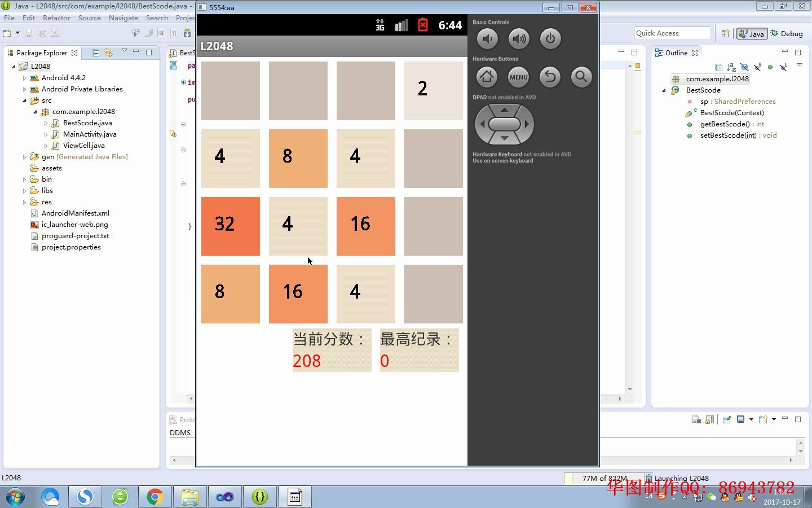The height and width of the screenshot is (508, 812).
Task: Focus the Quick Access field
Action: coord(672,33)
